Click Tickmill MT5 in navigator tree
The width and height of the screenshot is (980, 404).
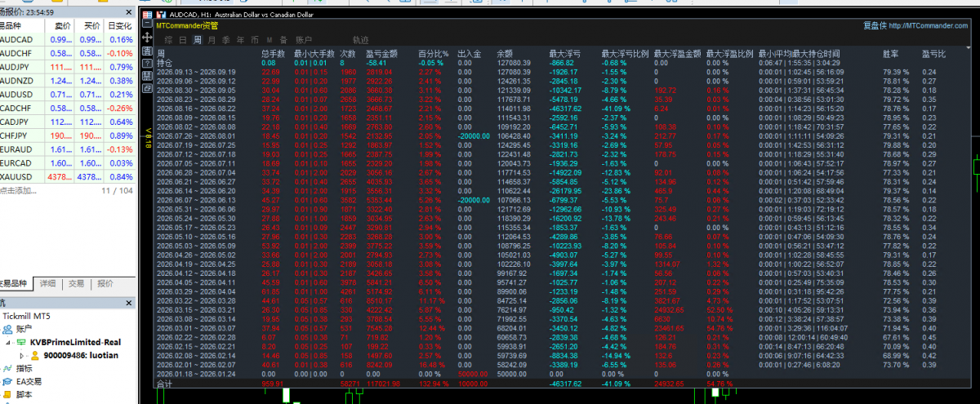pos(26,316)
